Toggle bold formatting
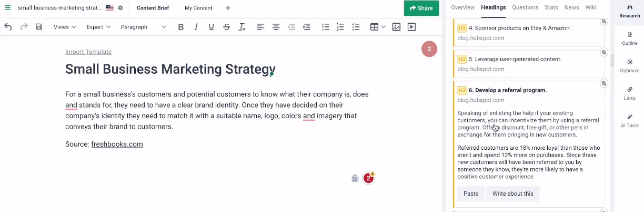The image size is (644, 212). [180, 27]
